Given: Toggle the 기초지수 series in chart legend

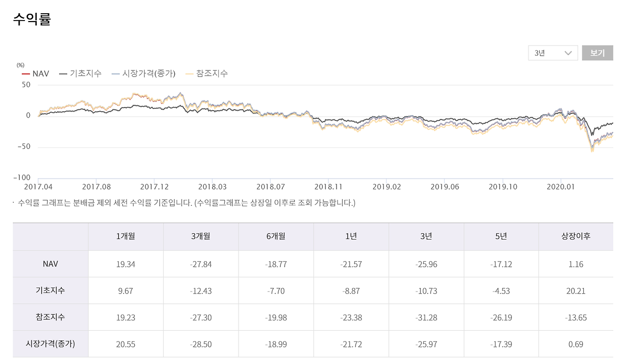Looking at the screenshot, I should point(80,74).
